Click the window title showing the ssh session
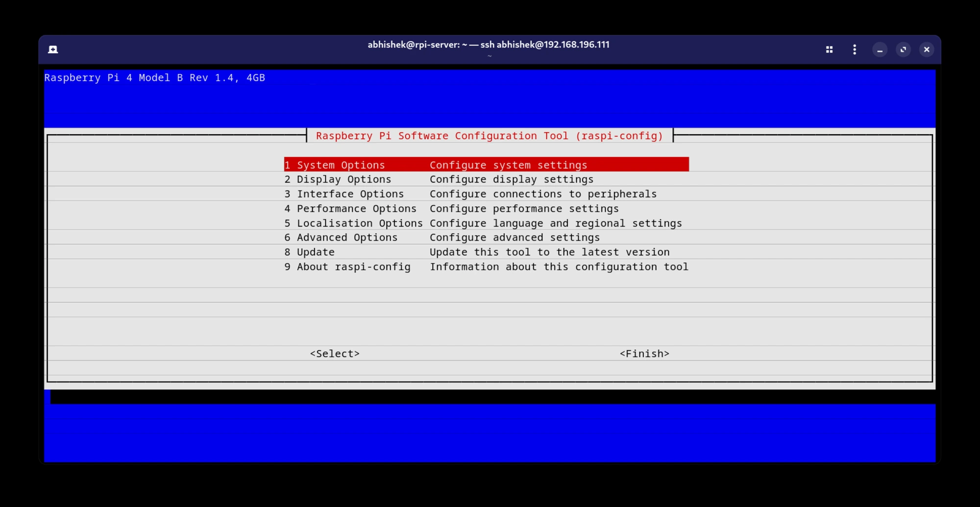The width and height of the screenshot is (980, 507). (488, 45)
